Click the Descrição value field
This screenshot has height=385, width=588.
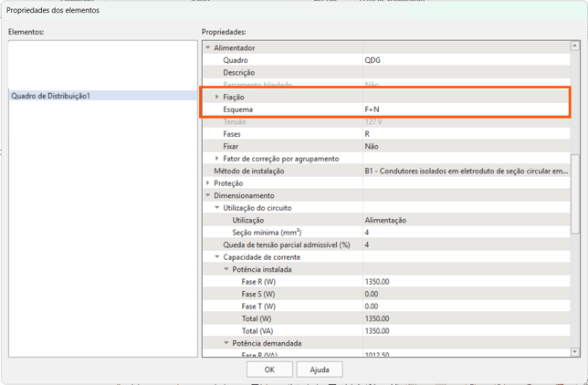(466, 72)
